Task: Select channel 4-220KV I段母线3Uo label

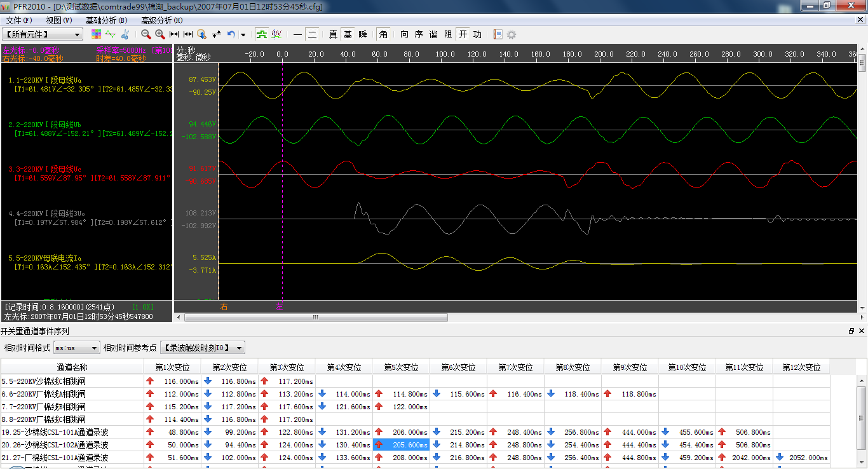Action: coord(46,214)
